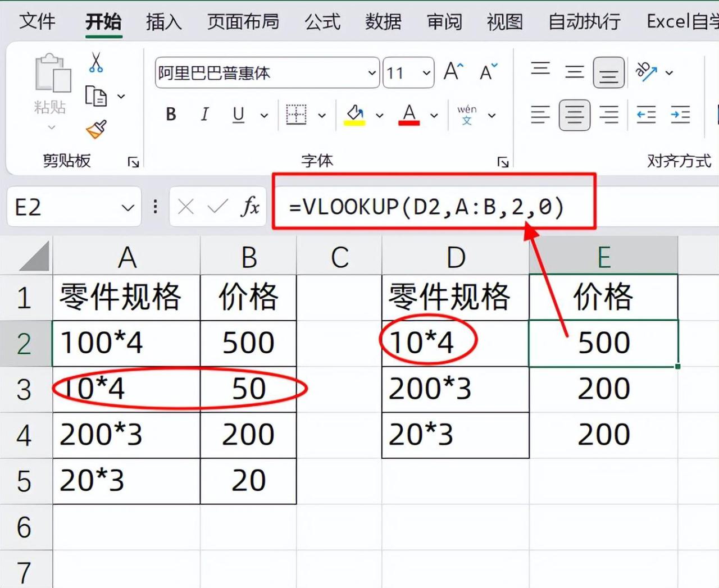This screenshot has height=588, width=719.
Task: Toggle Underline formatting
Action: [238, 115]
